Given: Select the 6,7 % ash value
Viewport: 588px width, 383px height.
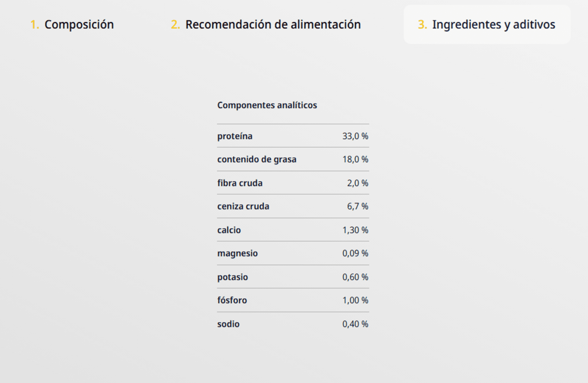Looking at the screenshot, I should pyautogui.click(x=358, y=206).
